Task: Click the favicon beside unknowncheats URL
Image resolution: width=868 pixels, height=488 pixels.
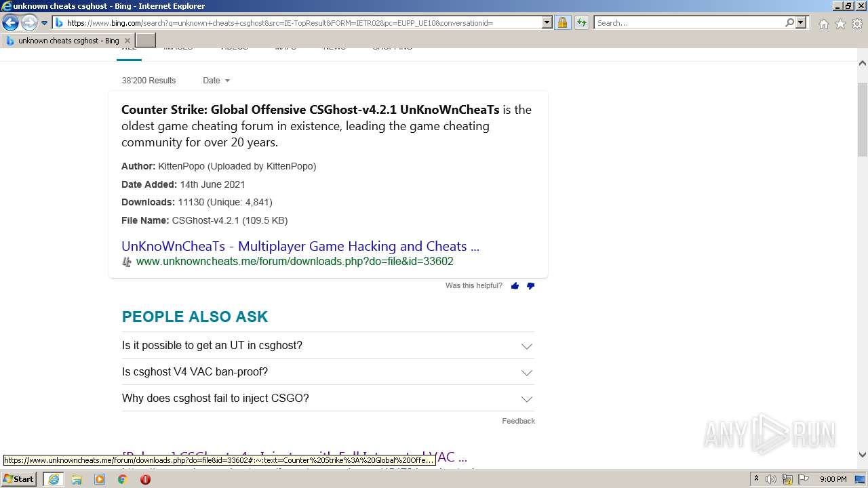Action: (127, 262)
